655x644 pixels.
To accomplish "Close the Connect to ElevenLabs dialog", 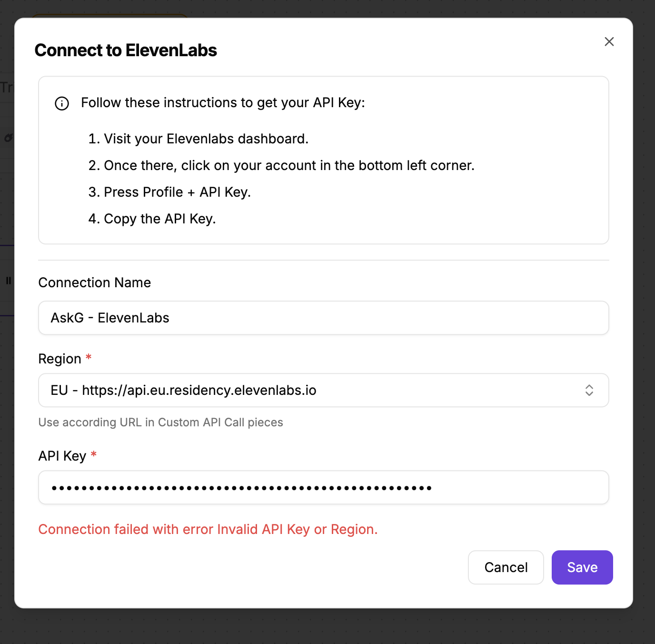I will [609, 42].
